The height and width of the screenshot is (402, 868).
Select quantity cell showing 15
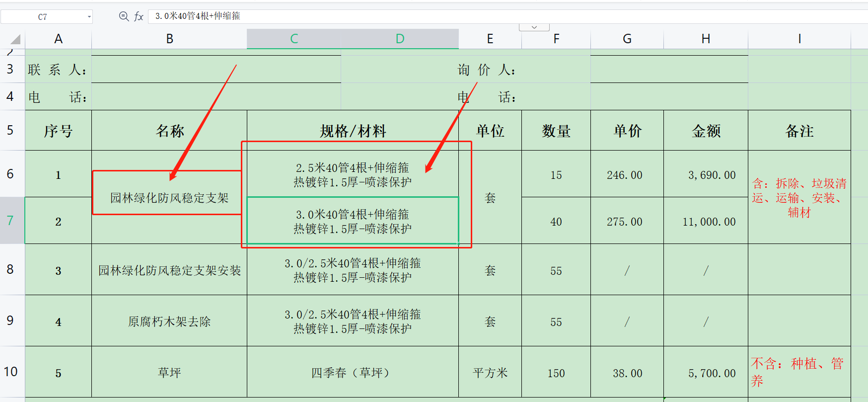click(556, 174)
